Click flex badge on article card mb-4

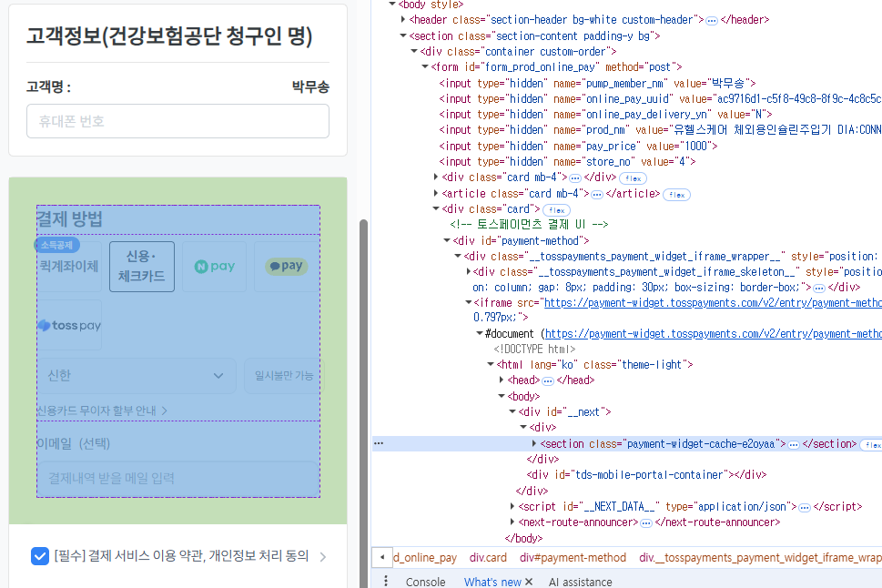pos(676,195)
